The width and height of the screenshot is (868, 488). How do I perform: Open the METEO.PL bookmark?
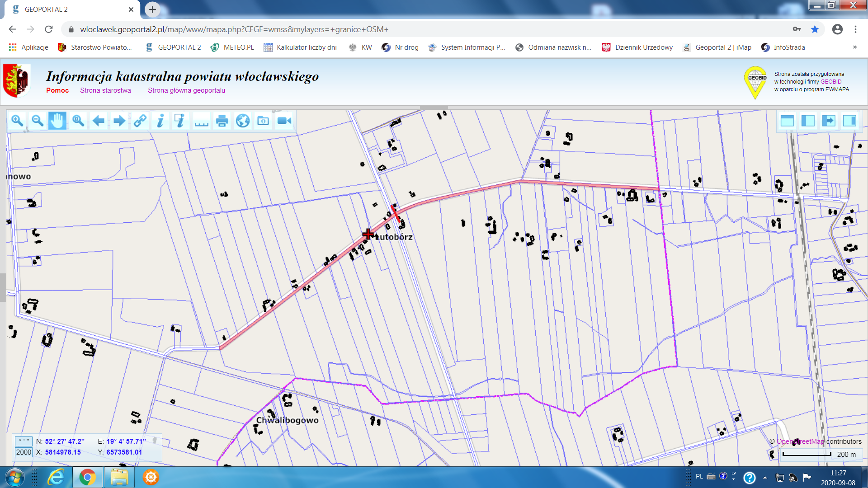point(232,47)
